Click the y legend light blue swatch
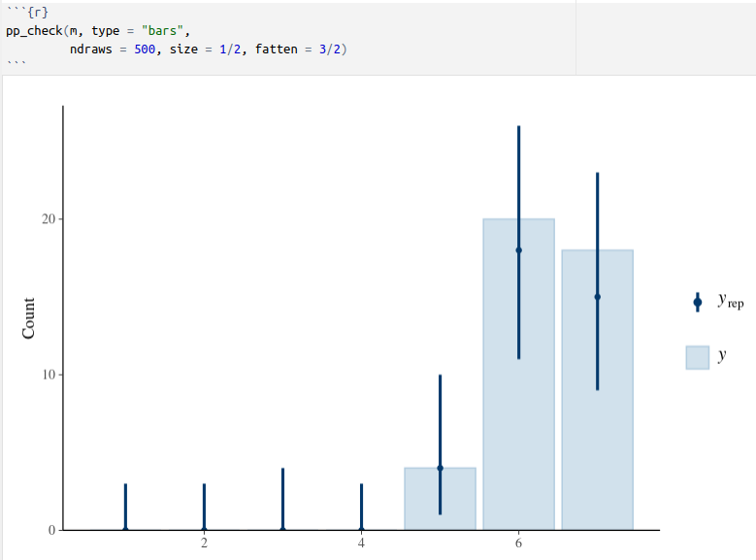Screen dimensions: 756x560 coord(697,357)
